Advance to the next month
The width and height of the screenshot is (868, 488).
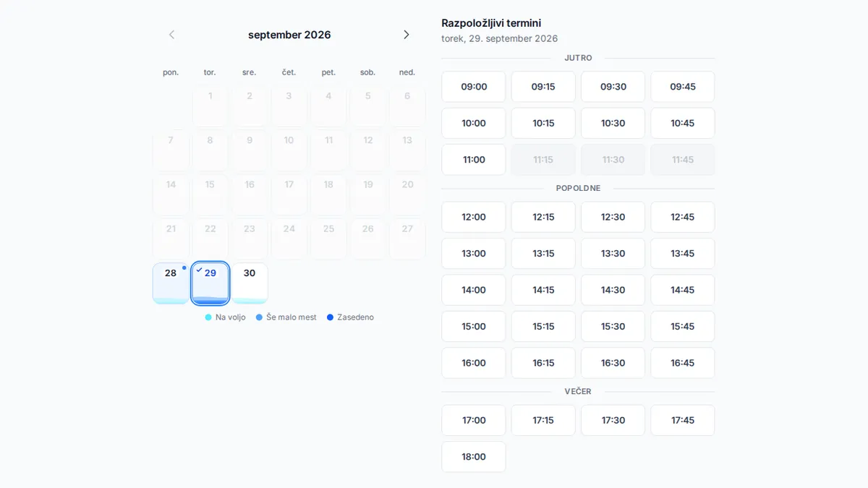pos(407,35)
